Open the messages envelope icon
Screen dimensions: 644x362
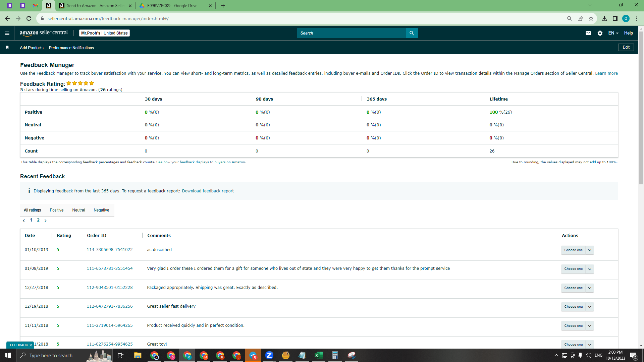[x=588, y=33]
